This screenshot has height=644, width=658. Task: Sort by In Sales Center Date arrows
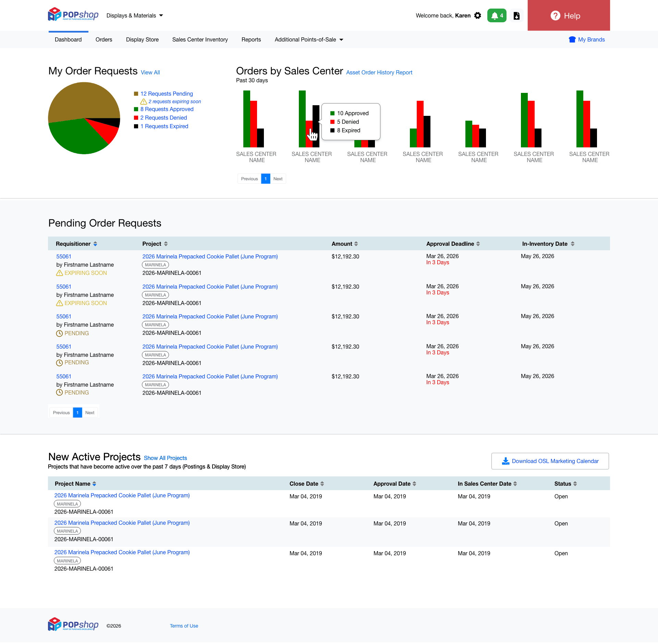[515, 484]
